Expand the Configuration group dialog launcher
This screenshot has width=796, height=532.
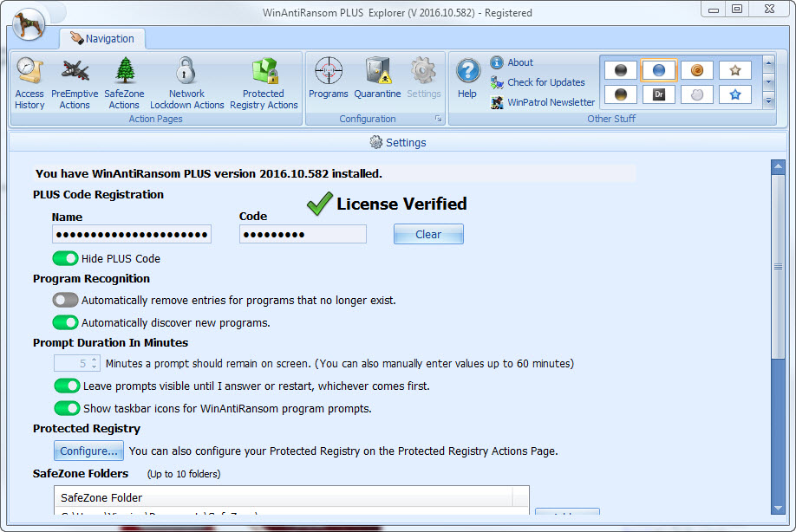(438, 119)
